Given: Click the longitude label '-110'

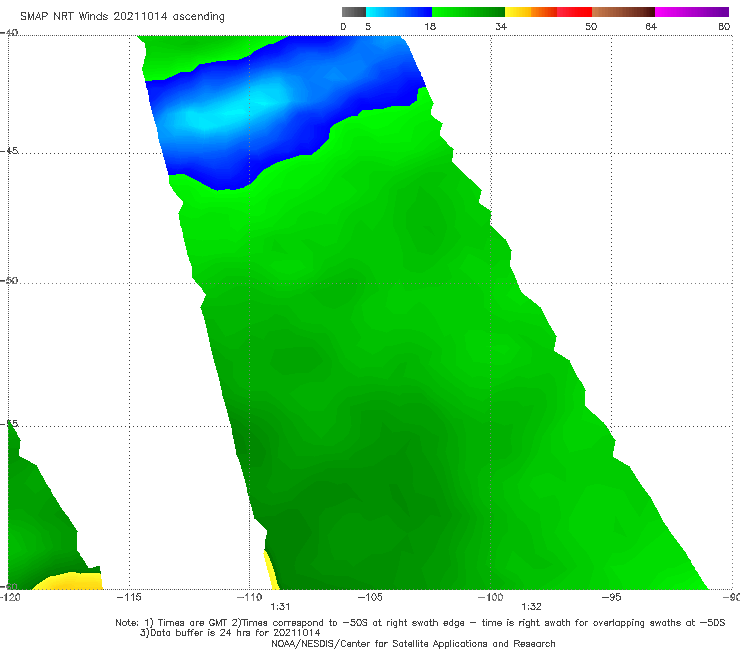Looking at the screenshot, I should [249, 597].
